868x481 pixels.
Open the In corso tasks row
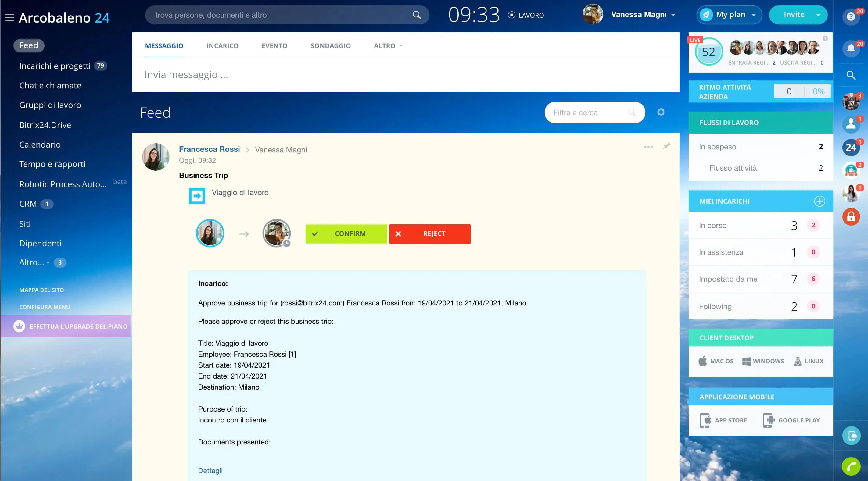click(761, 225)
